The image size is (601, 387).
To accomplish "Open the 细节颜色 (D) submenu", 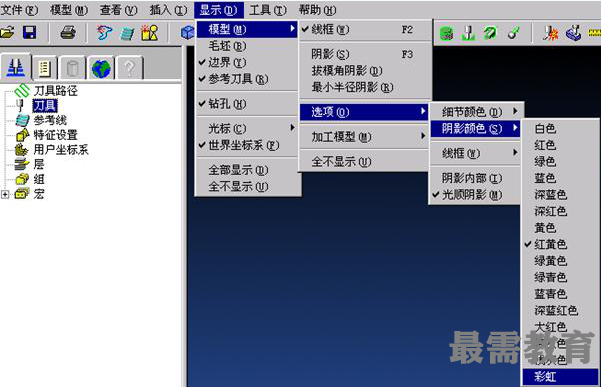I will pyautogui.click(x=475, y=112).
